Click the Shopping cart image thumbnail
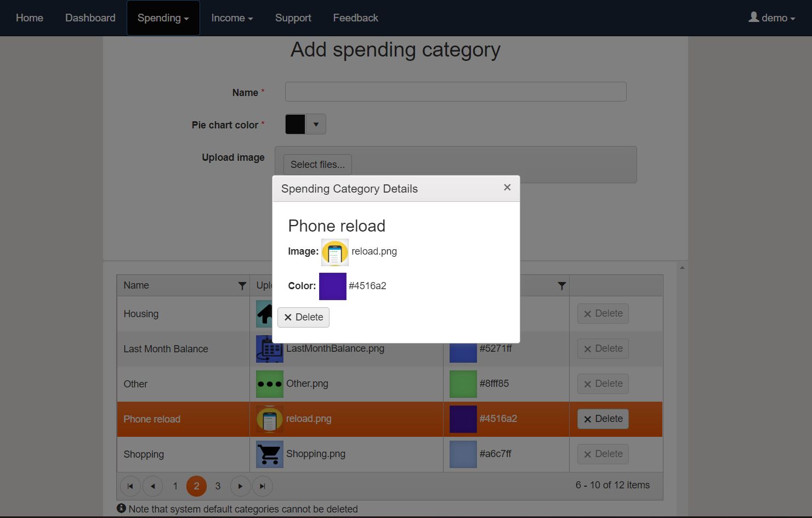This screenshot has width=812, height=518. pyautogui.click(x=270, y=454)
